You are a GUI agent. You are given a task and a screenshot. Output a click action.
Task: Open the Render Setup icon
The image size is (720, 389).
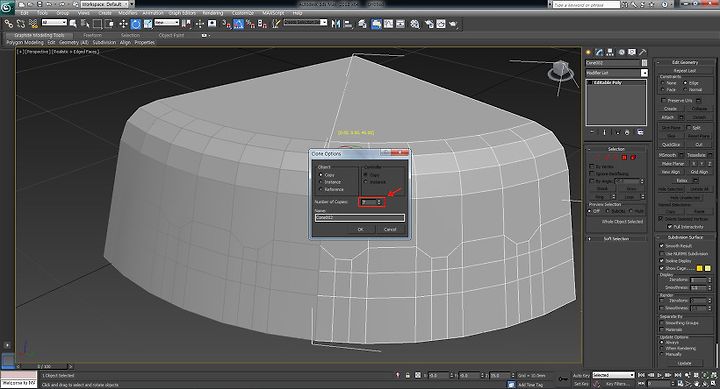point(429,23)
